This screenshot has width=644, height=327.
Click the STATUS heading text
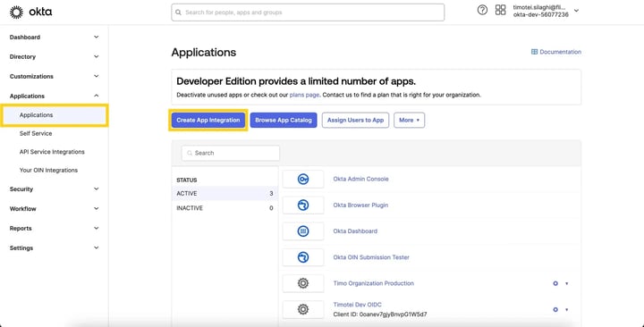point(187,180)
